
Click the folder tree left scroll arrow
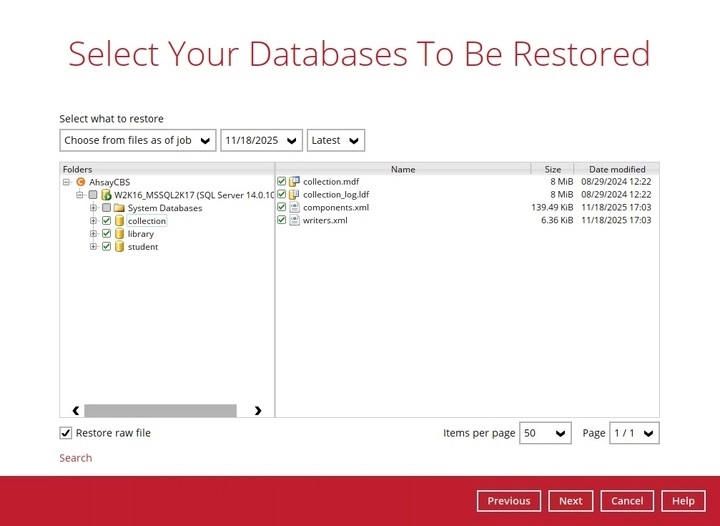click(x=76, y=410)
